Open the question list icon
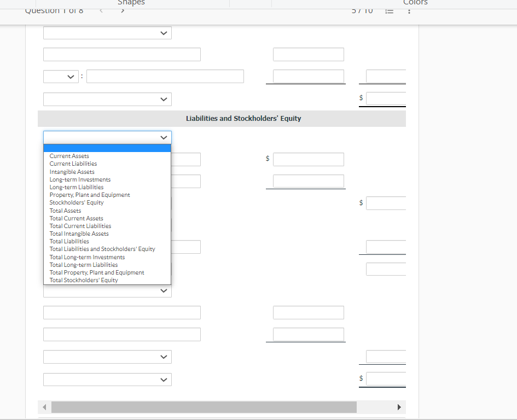 (x=389, y=11)
